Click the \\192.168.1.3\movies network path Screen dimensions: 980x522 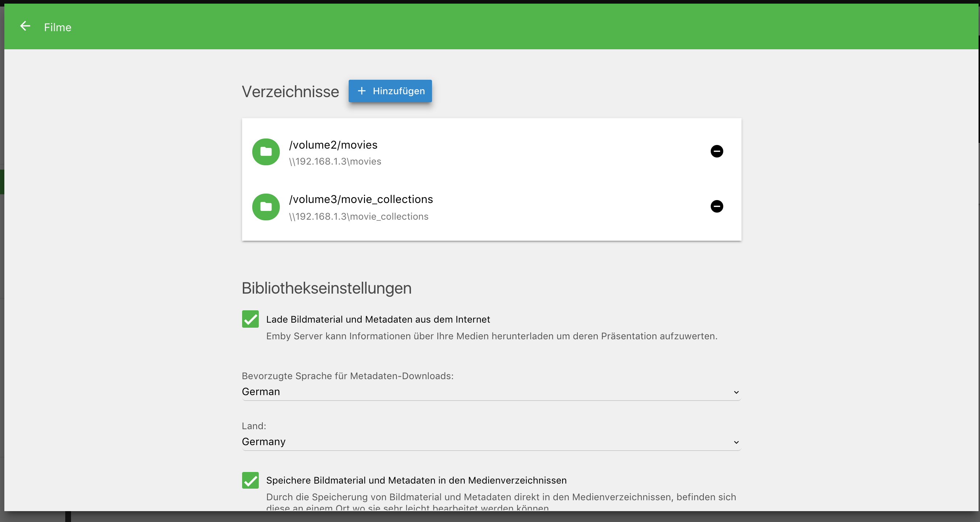point(335,161)
